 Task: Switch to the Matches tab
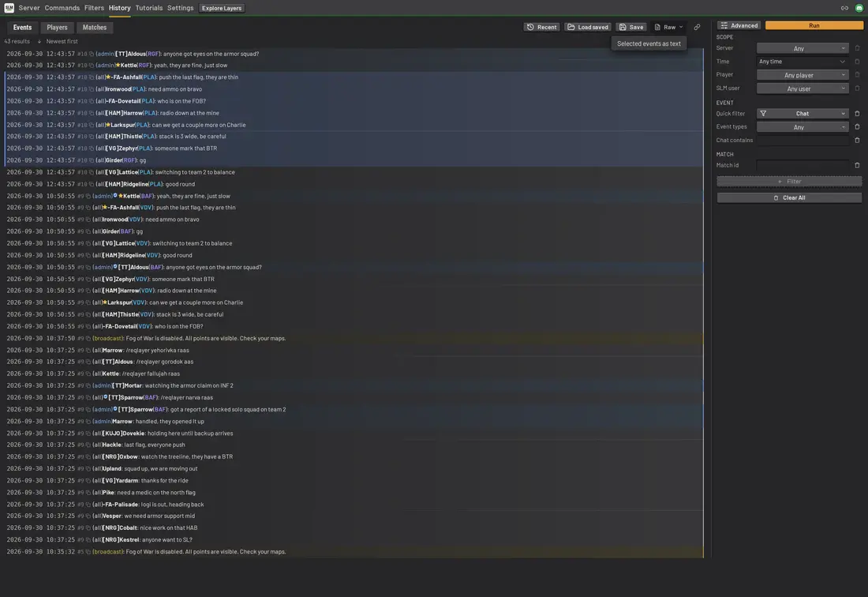94,27
